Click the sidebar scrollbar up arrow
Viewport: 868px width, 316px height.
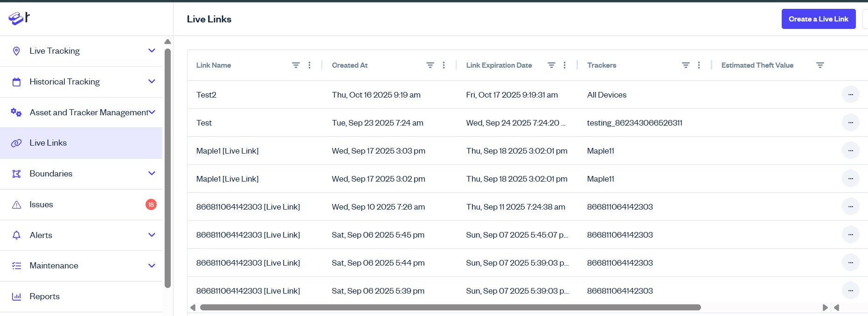(x=167, y=42)
